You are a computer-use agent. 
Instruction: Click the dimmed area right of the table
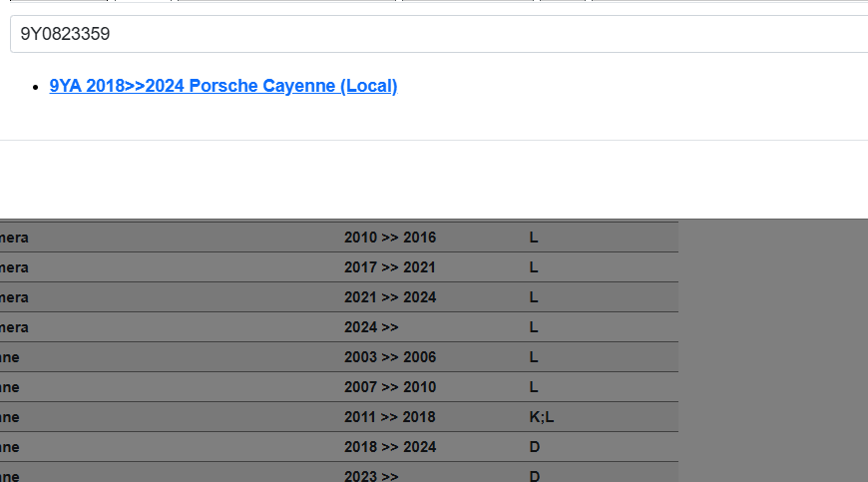pos(773,349)
